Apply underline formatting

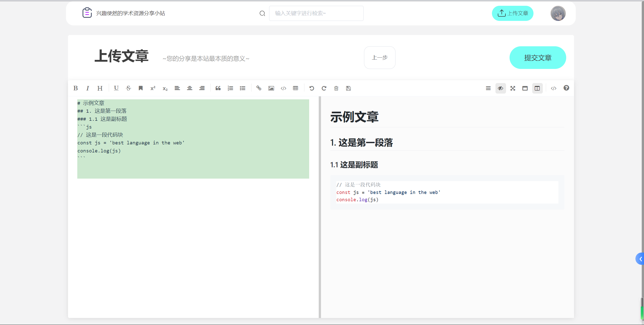pyautogui.click(x=116, y=88)
